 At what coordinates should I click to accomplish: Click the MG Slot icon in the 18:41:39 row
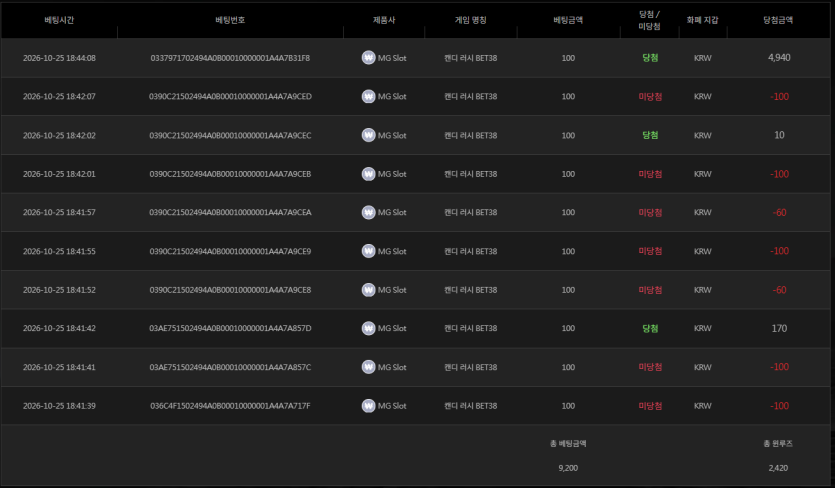369,405
